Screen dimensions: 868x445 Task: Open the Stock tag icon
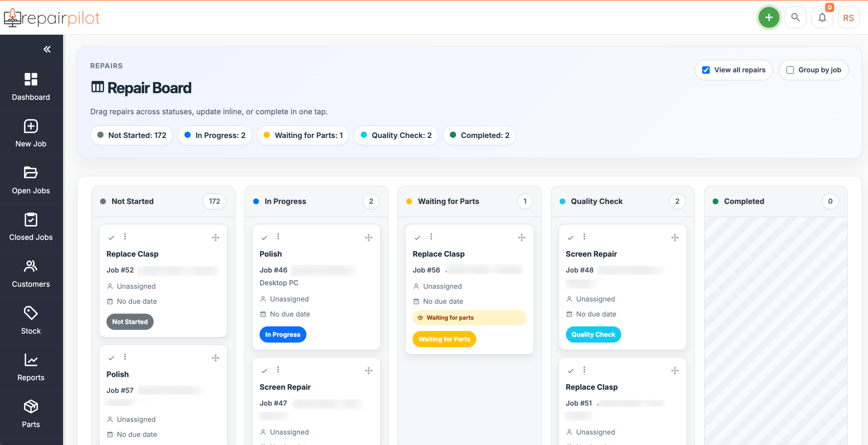pos(31,313)
